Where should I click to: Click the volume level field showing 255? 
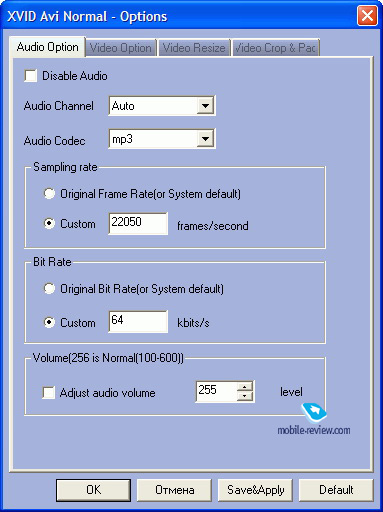(216, 391)
